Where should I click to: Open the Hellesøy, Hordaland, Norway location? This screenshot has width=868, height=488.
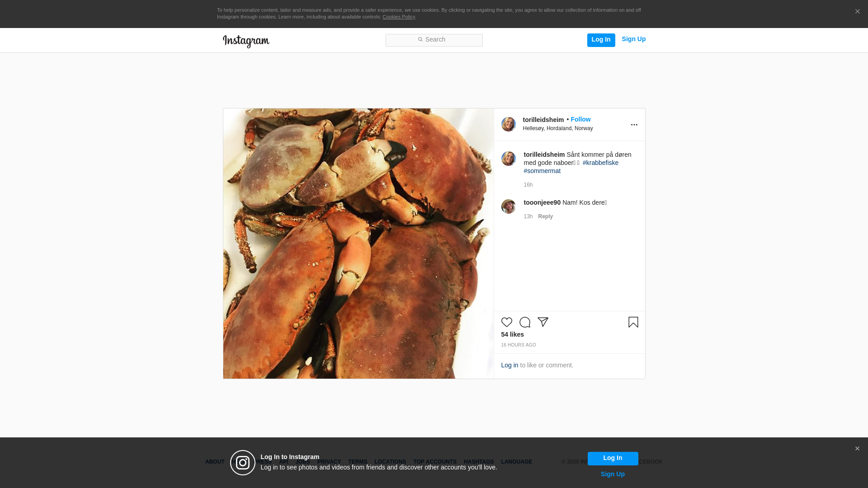tap(557, 128)
